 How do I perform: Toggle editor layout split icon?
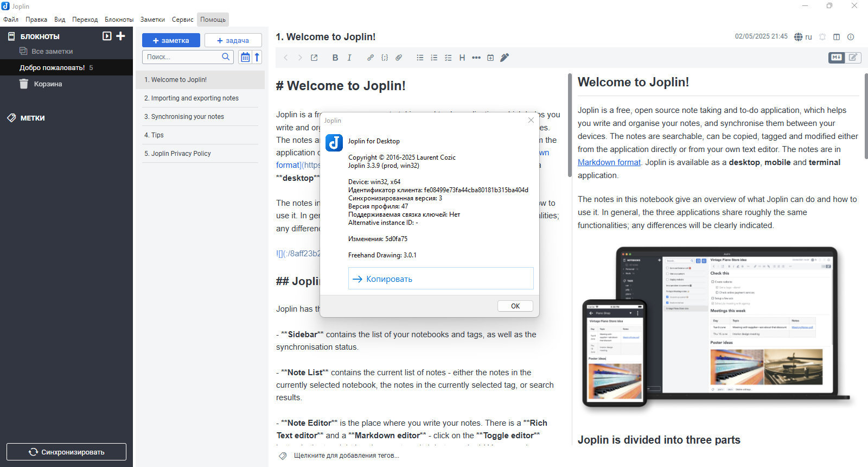[837, 37]
